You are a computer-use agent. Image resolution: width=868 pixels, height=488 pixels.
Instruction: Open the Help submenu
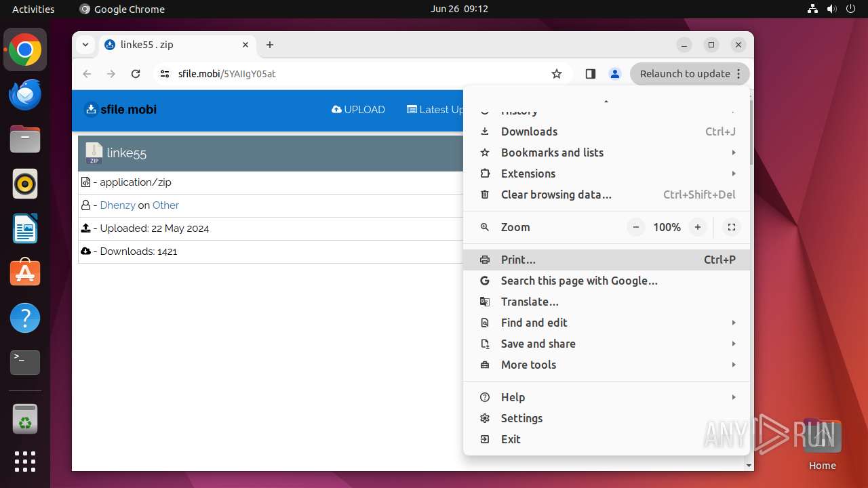(x=607, y=397)
